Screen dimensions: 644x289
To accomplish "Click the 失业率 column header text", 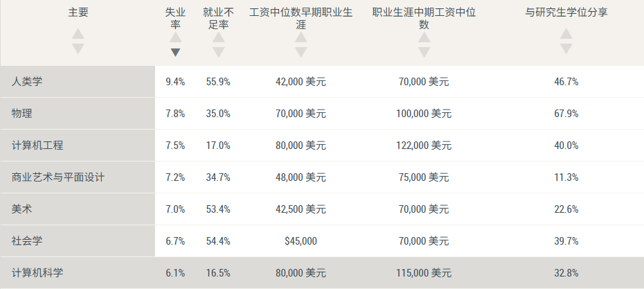I will point(176,18).
